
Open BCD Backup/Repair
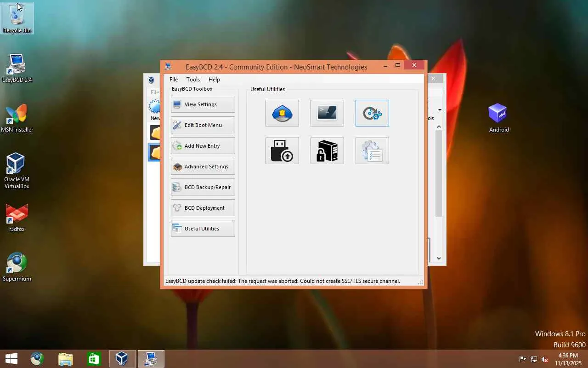[203, 187]
